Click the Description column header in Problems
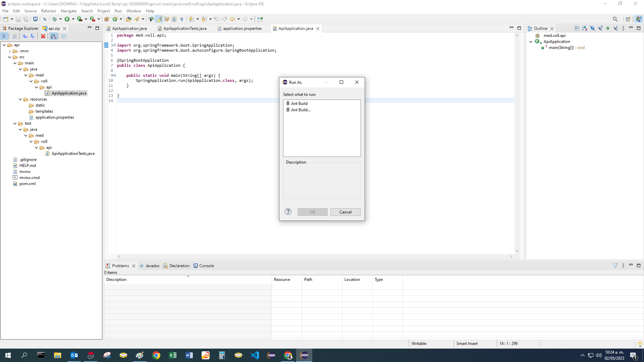The height and width of the screenshot is (362, 644). click(x=188, y=280)
